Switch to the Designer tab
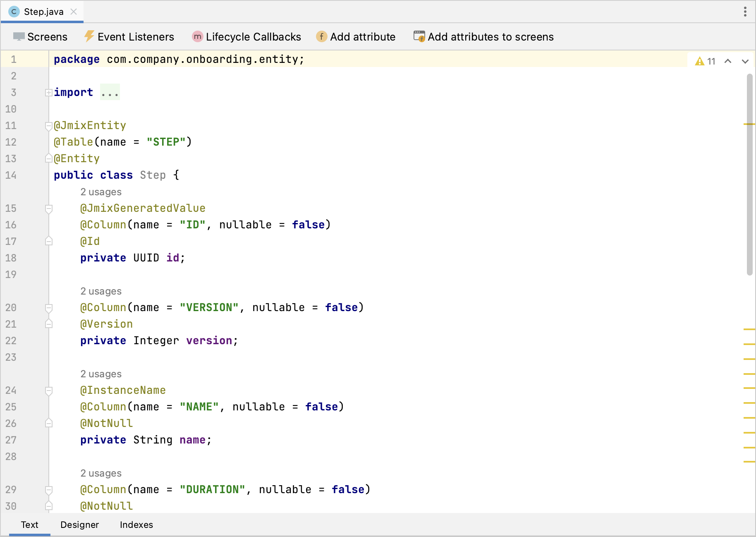This screenshot has width=756, height=537. coord(79,525)
